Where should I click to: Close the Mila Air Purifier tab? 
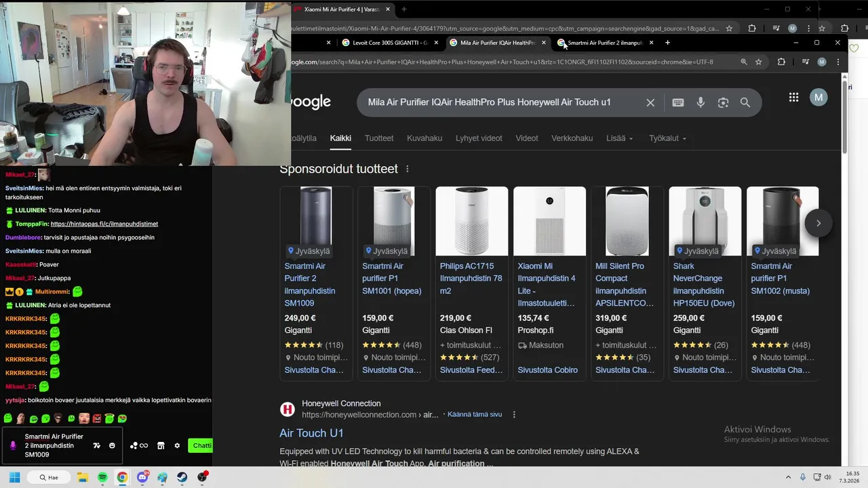543,43
